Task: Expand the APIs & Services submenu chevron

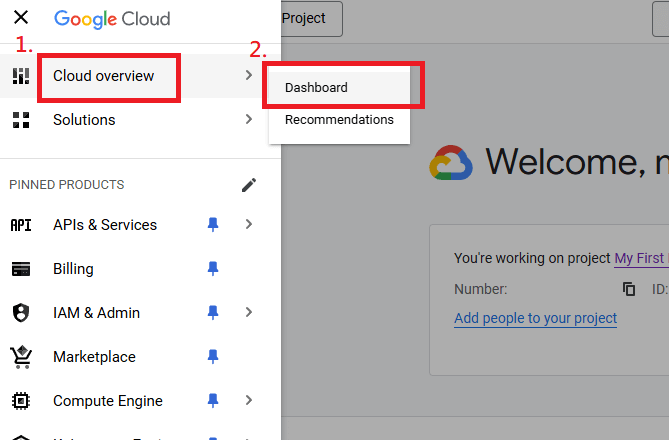Action: [249, 224]
